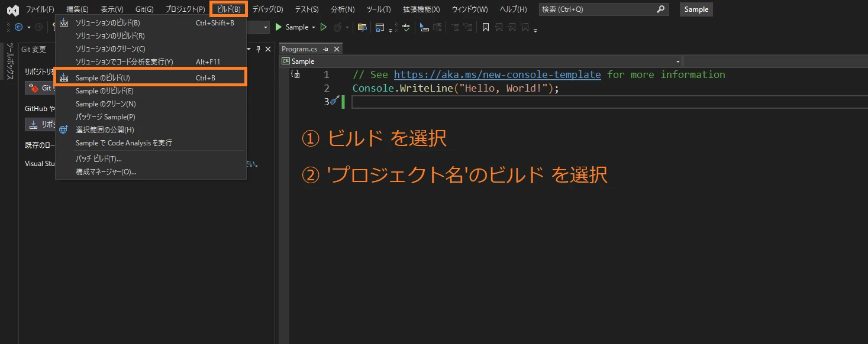Viewport: 868px width, 344px height.
Task: Close the Program.cs editor tab
Action: tap(337, 49)
